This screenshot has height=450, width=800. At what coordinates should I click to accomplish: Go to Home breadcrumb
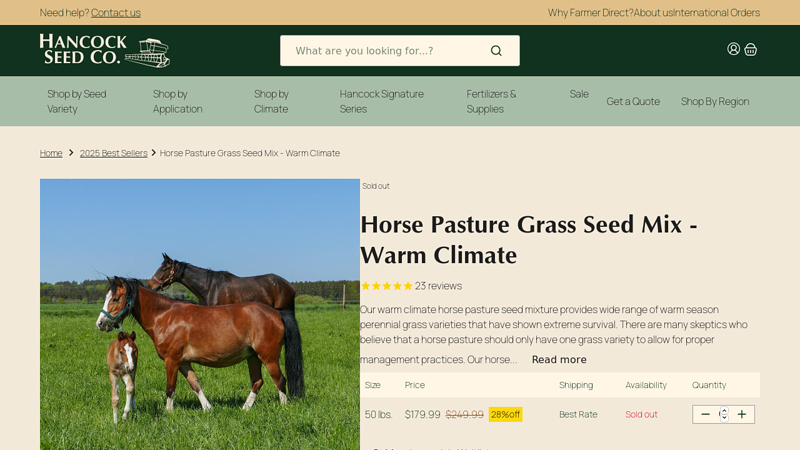(x=51, y=153)
